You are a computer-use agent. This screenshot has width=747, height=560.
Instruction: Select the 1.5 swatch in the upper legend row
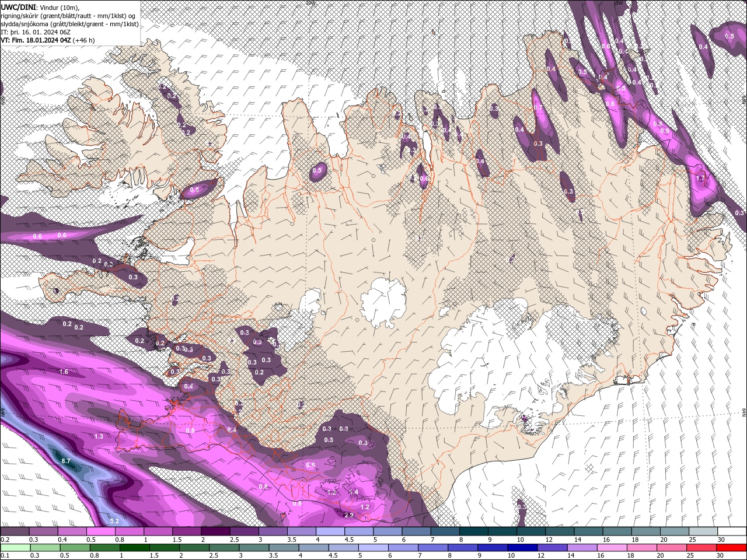tap(186, 531)
